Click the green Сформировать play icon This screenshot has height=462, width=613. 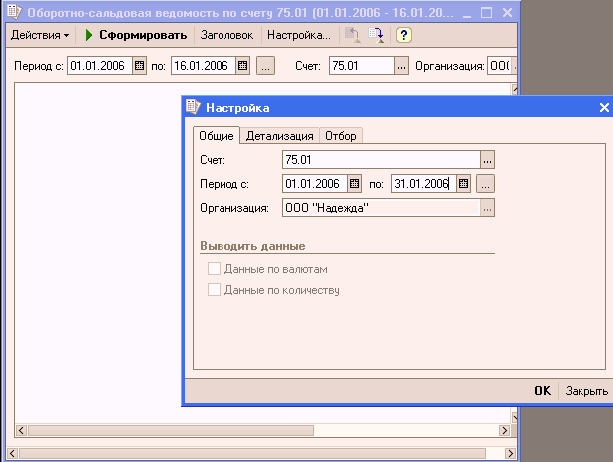click(89, 35)
